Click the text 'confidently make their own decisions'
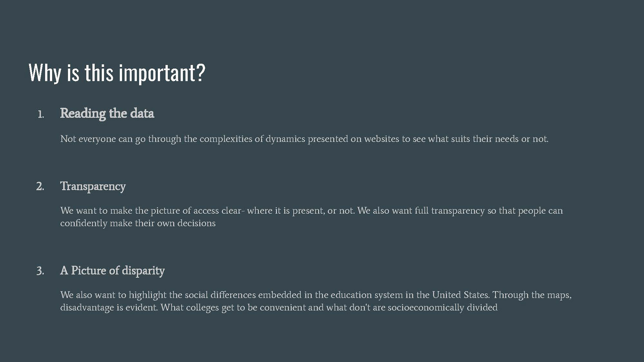Screen dimensions: 644x362 [x=138, y=224]
